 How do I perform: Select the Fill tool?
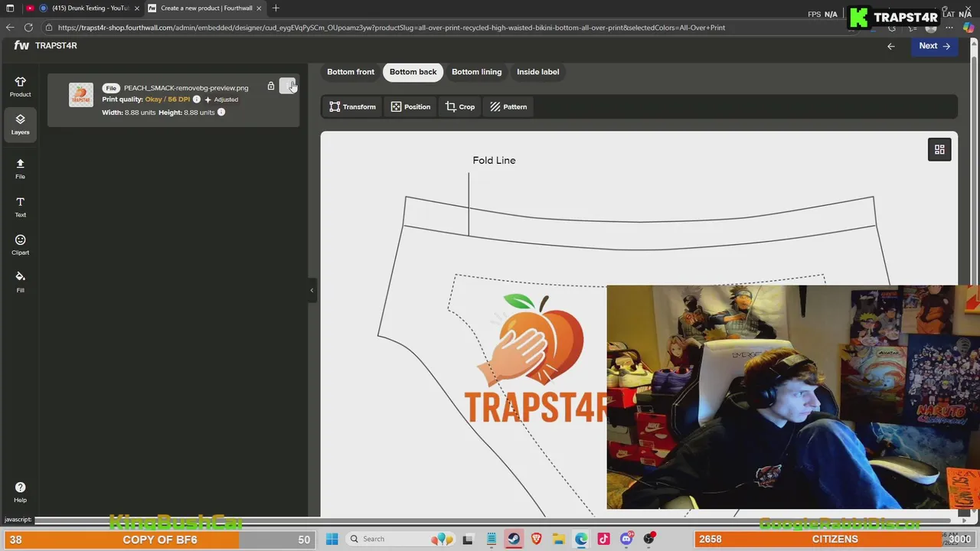[x=21, y=282]
